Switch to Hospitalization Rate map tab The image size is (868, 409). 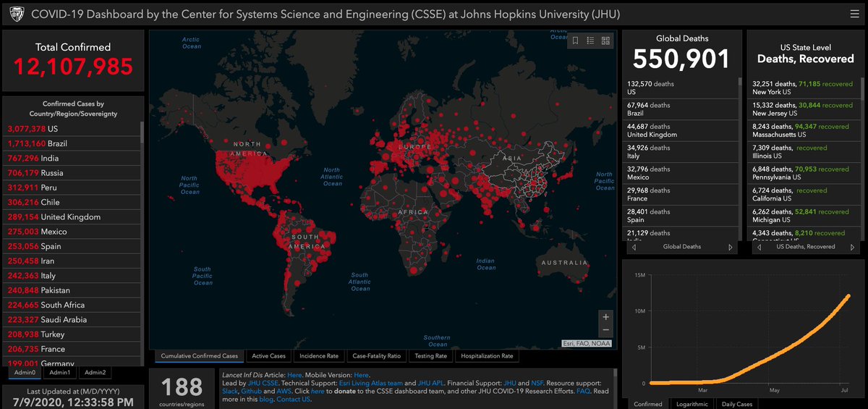(x=487, y=356)
